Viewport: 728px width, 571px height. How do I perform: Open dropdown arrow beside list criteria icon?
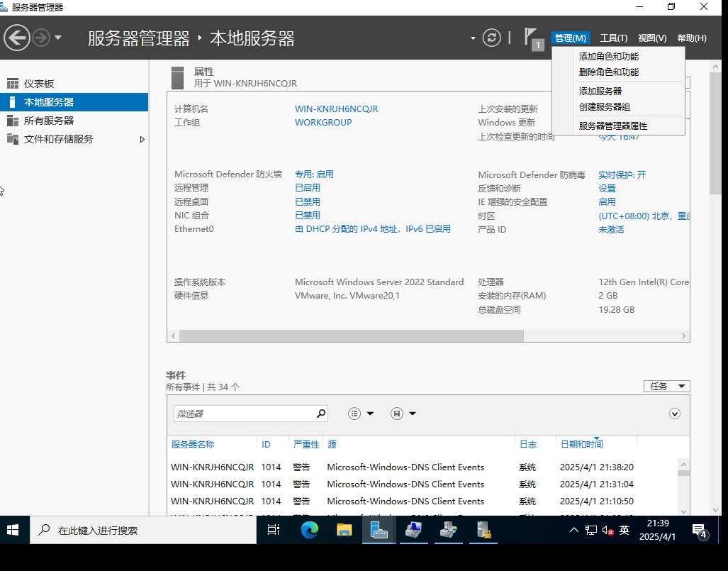tap(370, 414)
